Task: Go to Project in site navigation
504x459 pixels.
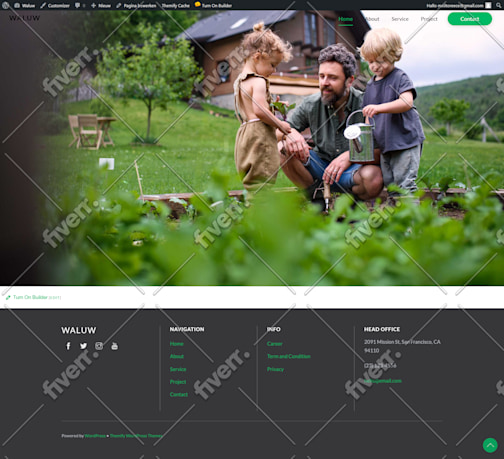Action: (x=429, y=19)
